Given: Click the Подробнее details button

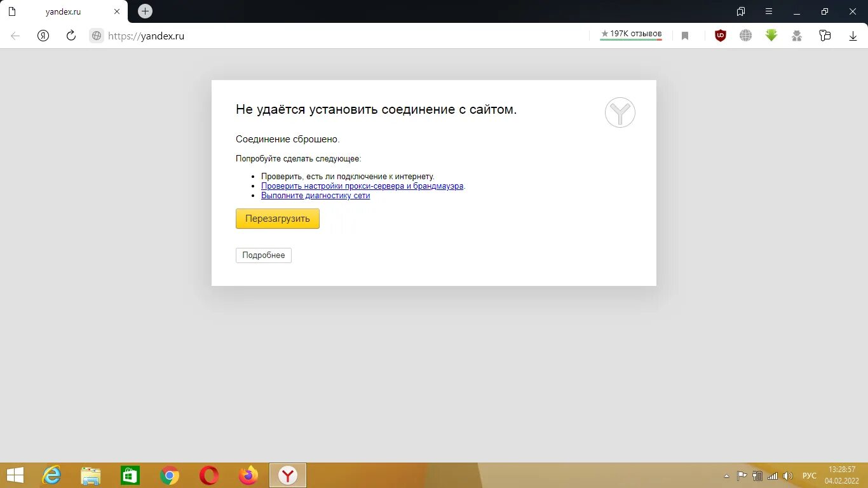Looking at the screenshot, I should click(264, 255).
